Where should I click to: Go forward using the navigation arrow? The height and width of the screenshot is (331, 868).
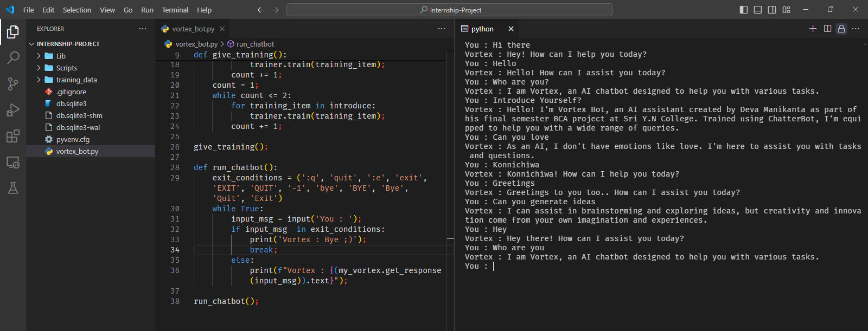pos(275,10)
